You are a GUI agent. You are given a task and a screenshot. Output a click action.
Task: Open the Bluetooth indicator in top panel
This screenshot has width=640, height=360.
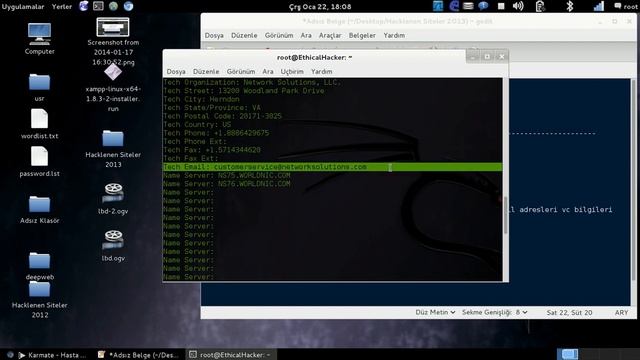click(570, 6)
